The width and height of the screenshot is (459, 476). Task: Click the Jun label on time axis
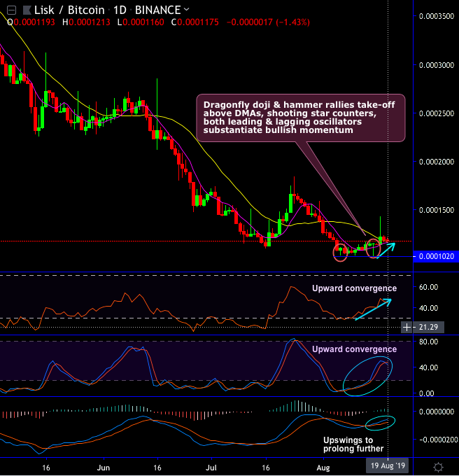point(104,468)
